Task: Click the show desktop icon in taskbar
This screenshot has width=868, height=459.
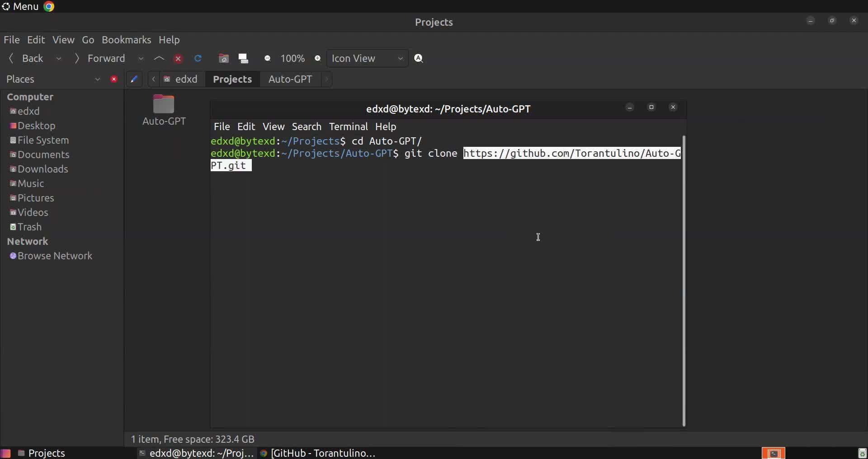Action: [x=5, y=453]
